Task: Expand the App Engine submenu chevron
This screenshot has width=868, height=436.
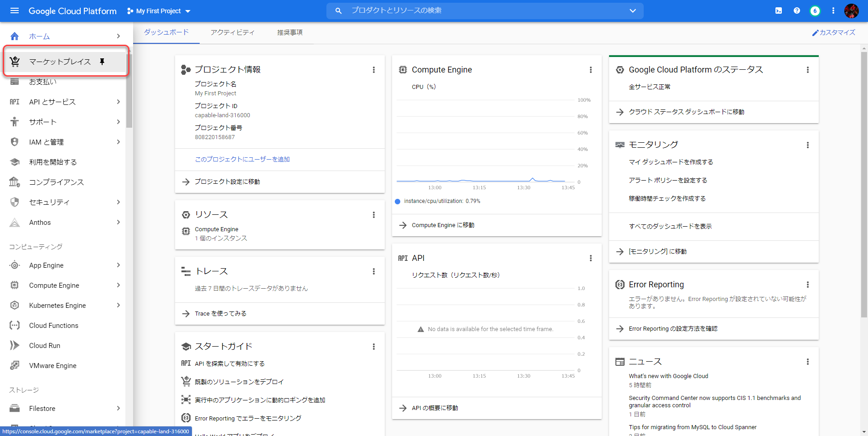Action: tap(119, 265)
